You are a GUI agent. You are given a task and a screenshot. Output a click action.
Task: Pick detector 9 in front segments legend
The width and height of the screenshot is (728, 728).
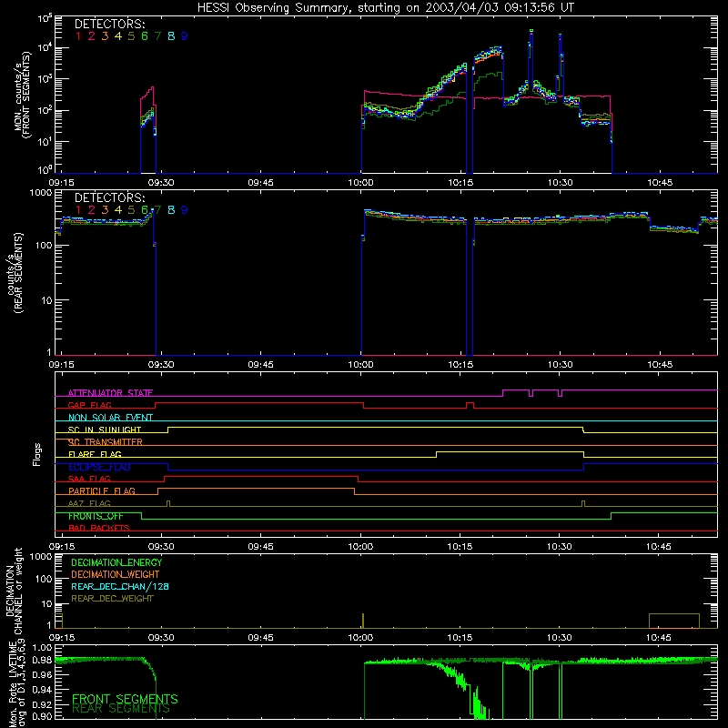click(x=185, y=36)
